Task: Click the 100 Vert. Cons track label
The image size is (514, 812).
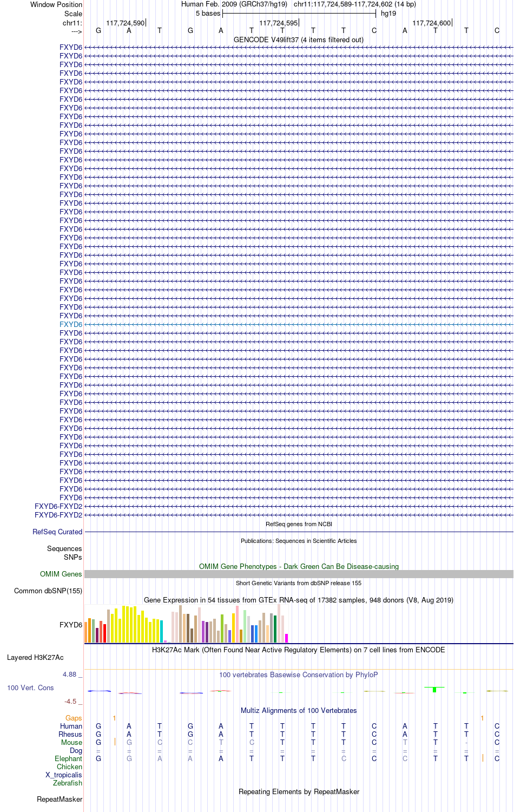Action: click(x=30, y=687)
